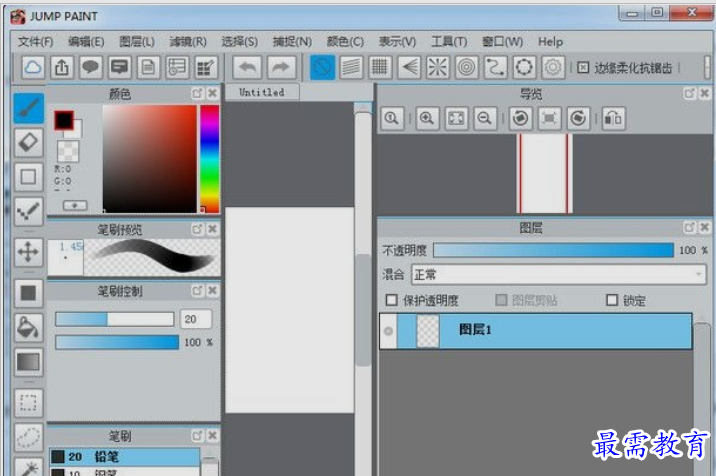Open 图层(L) menu
This screenshot has height=476, width=716.
tap(137, 42)
